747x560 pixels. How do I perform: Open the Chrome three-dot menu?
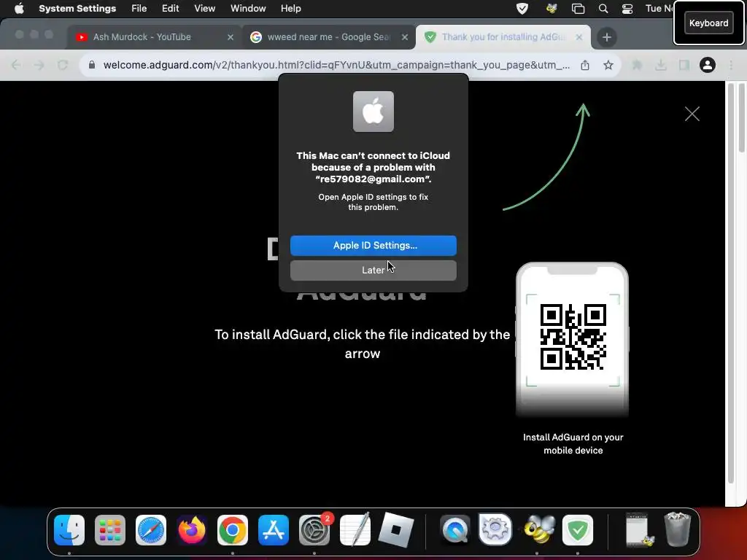pyautogui.click(x=731, y=65)
